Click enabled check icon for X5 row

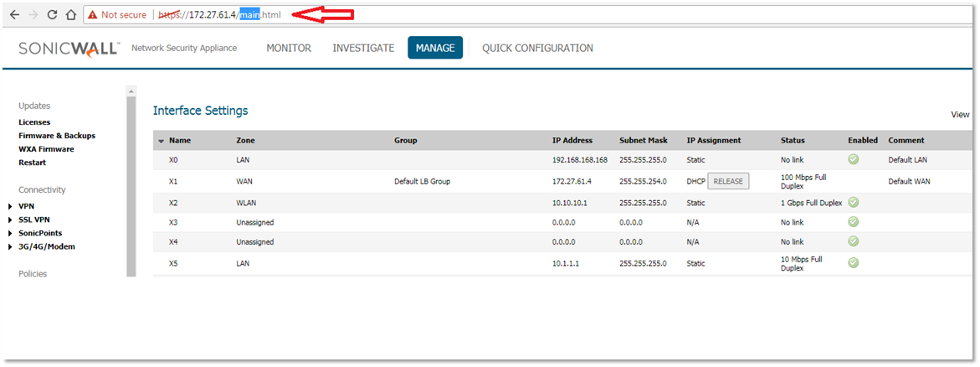(x=853, y=262)
